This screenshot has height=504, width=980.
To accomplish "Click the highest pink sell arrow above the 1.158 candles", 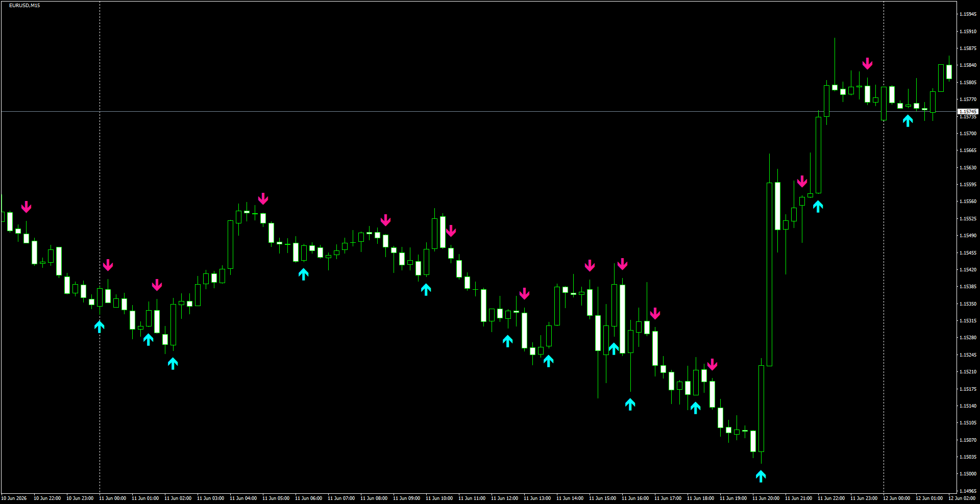I will tap(867, 64).
